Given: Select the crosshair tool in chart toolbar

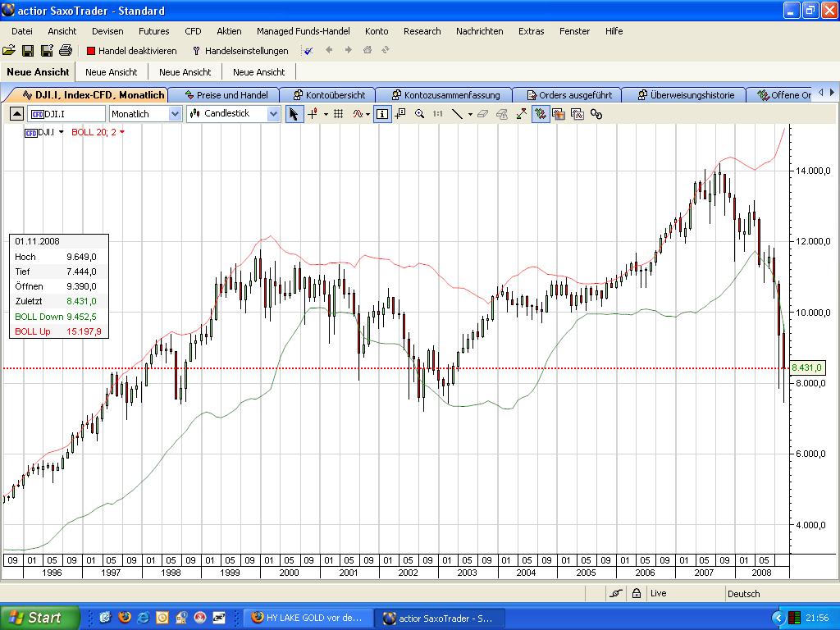Looking at the screenshot, I should point(313,113).
